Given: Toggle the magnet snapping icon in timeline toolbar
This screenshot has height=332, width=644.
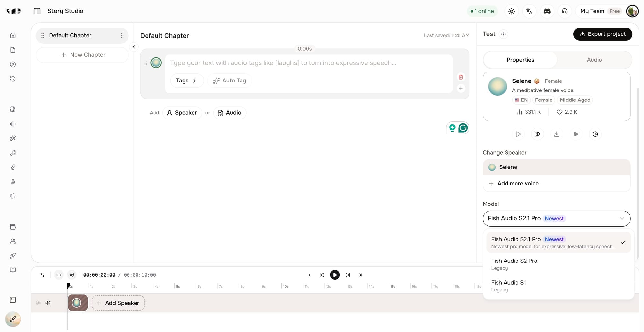Looking at the screenshot, I should tap(72, 275).
